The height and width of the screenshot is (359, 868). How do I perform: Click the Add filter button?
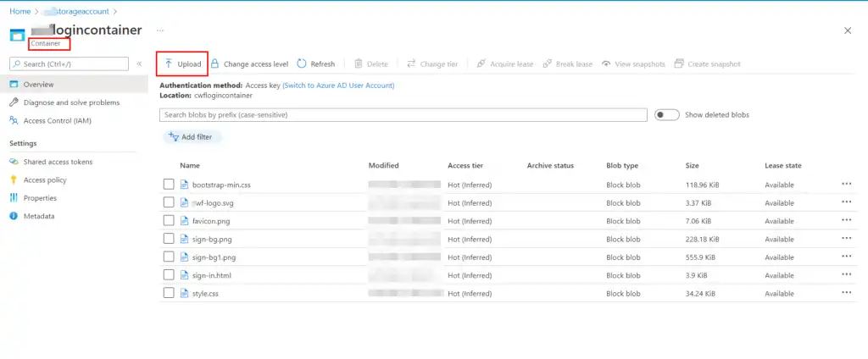click(x=192, y=136)
